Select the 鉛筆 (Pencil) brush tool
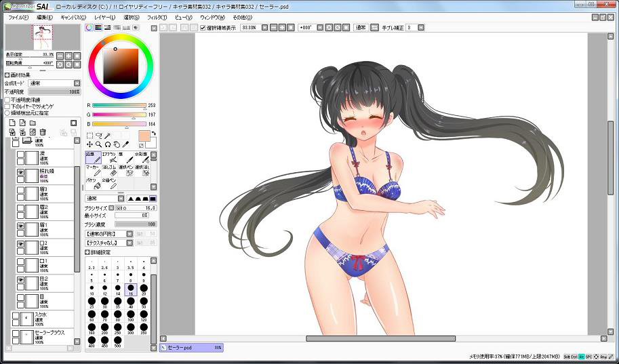 coord(93,157)
